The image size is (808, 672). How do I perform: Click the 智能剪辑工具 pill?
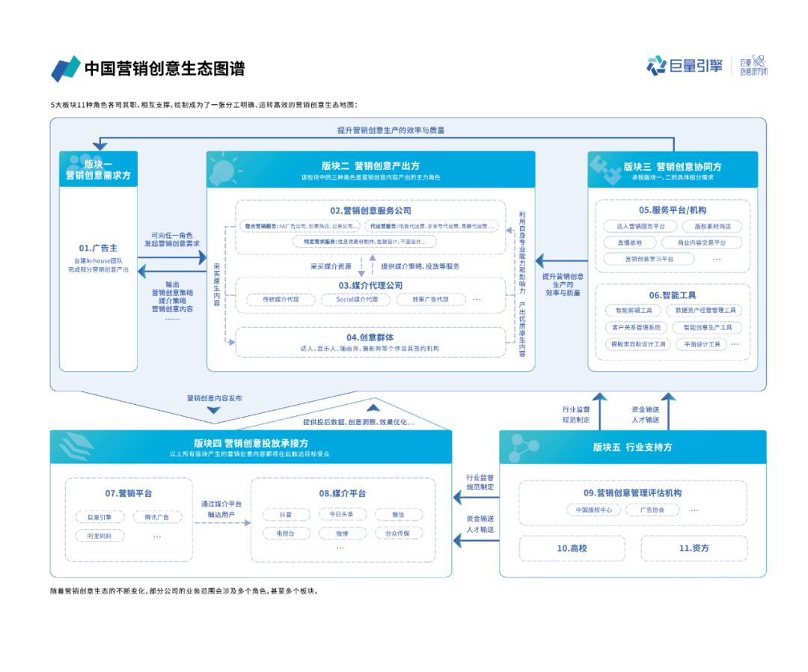pos(634,311)
